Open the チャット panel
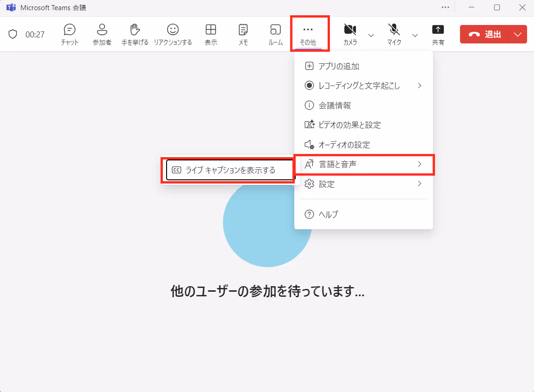534x392 pixels. pos(69,35)
